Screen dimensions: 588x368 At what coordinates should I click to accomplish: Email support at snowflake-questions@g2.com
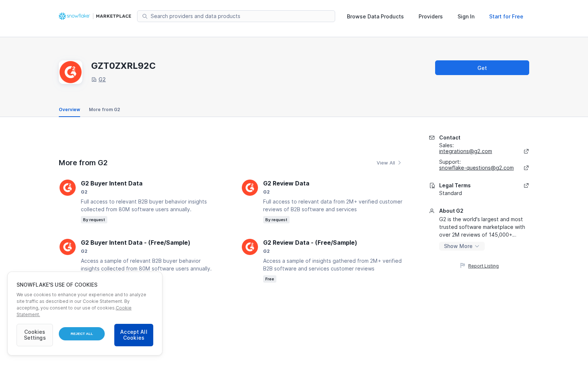click(x=476, y=168)
